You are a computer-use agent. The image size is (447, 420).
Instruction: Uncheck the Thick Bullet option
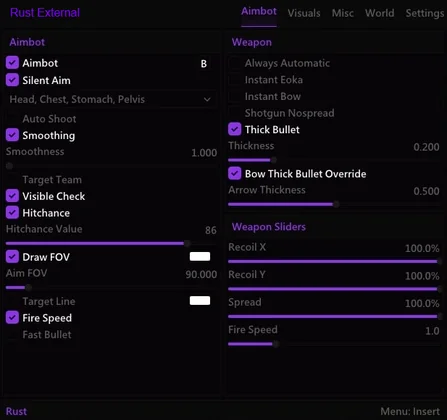(x=235, y=129)
